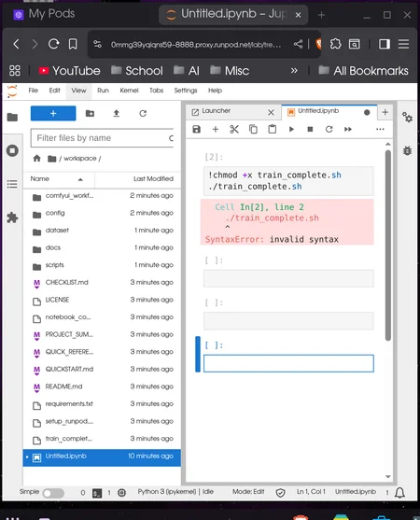Save the notebook with the floppy disk icon

[197, 130]
